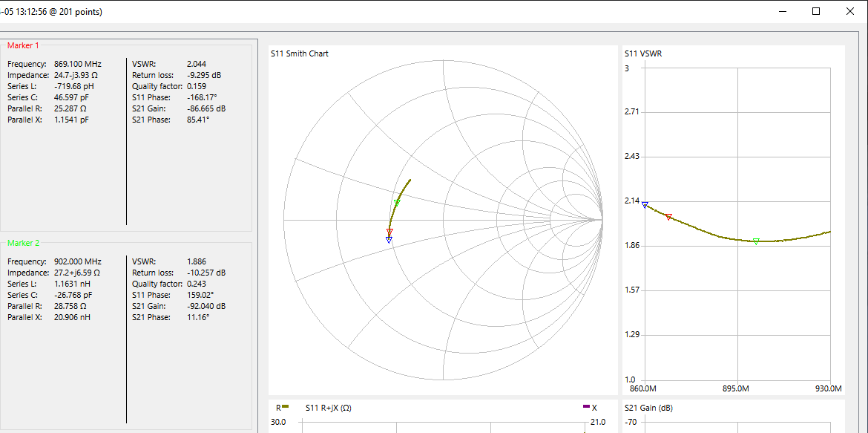Click the Marker 2 group label
This screenshot has width=868, height=433.
click(23, 243)
